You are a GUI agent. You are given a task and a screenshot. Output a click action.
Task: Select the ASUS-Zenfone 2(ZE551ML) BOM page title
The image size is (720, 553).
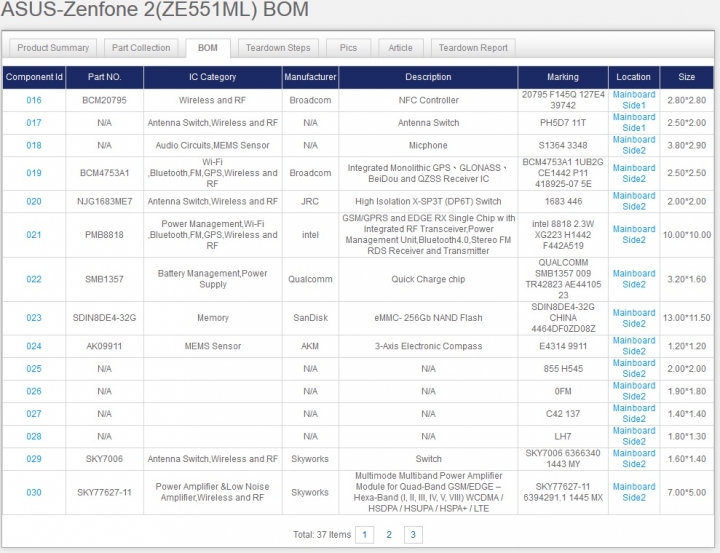tap(155, 9)
